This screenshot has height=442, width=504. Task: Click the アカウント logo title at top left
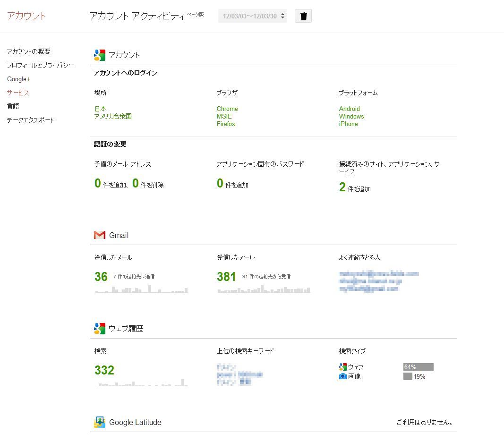pos(26,16)
